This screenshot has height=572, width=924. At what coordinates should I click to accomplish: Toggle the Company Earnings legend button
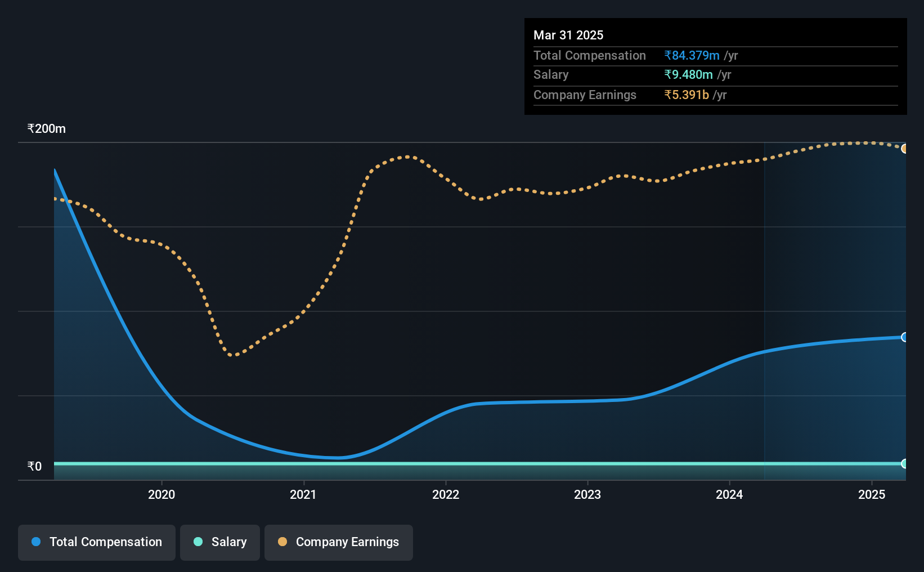339,542
